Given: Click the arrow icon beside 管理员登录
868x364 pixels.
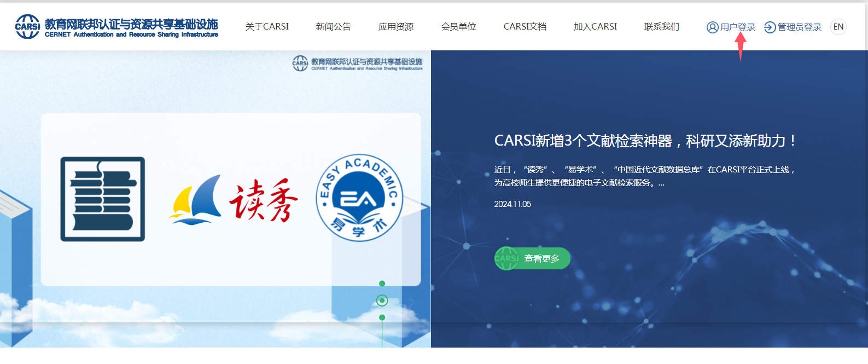Looking at the screenshot, I should [770, 27].
